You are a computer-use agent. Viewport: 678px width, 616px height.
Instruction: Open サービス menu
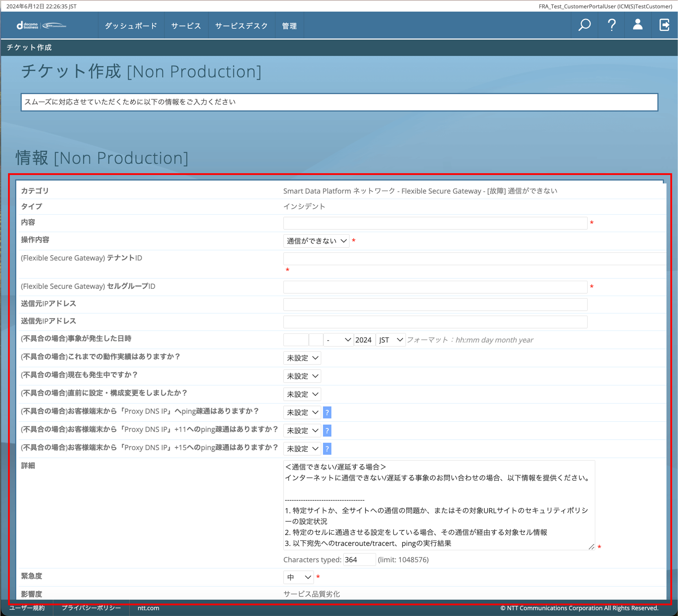(x=186, y=26)
